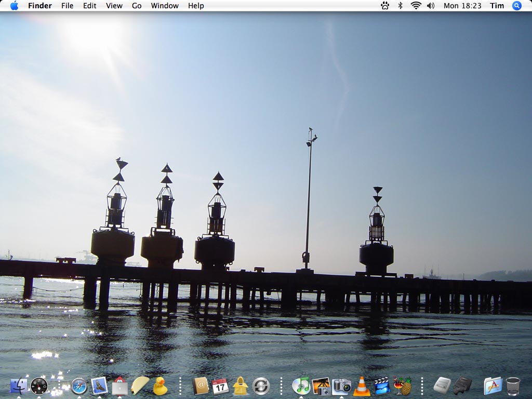
Task: Open iTunes in the dock
Action: (301, 385)
